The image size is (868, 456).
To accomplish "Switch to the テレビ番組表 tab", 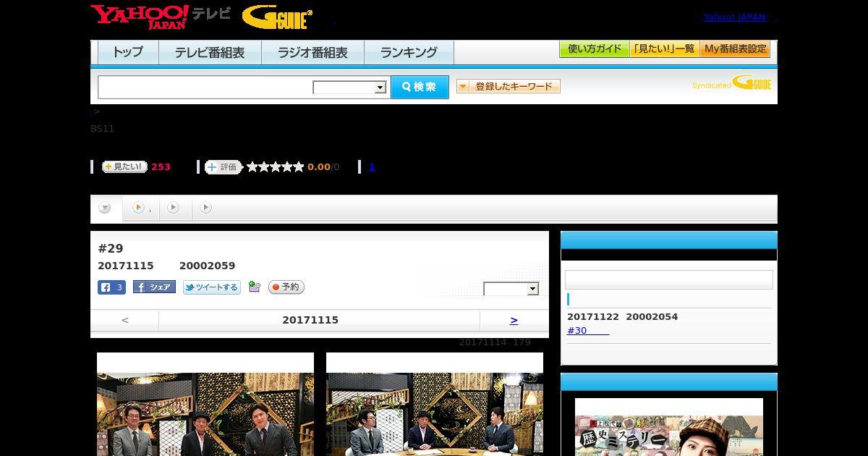I will (210, 52).
